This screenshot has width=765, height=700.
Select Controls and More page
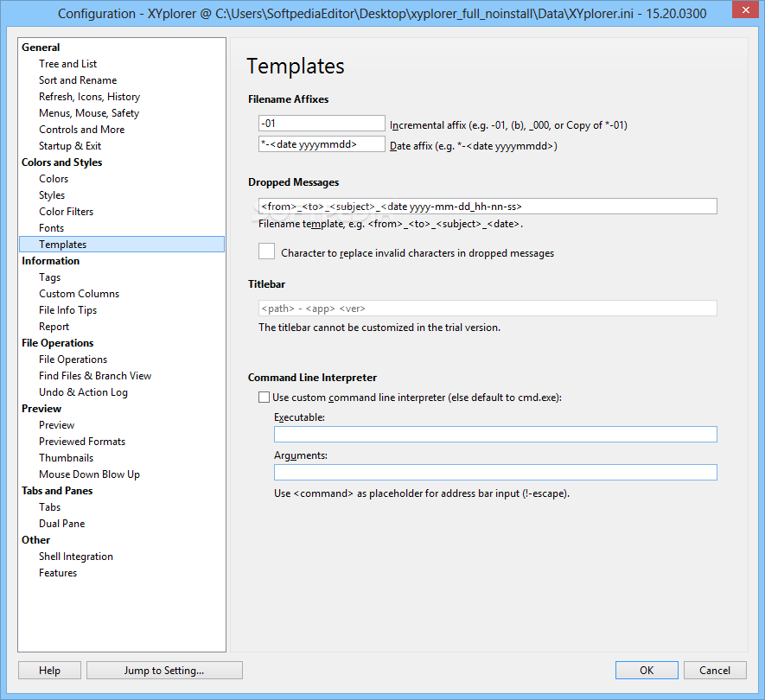coord(81,130)
